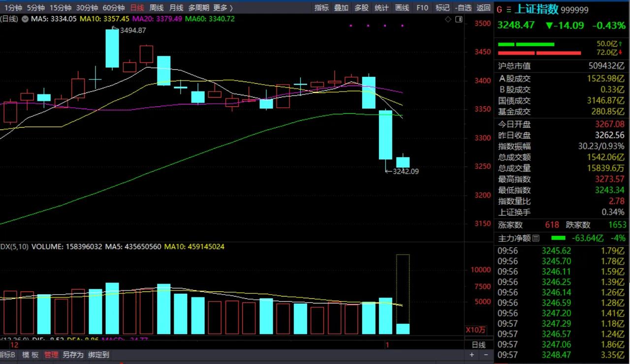Click the 返回 back button
This screenshot has width=630, height=364.
pos(483,8)
